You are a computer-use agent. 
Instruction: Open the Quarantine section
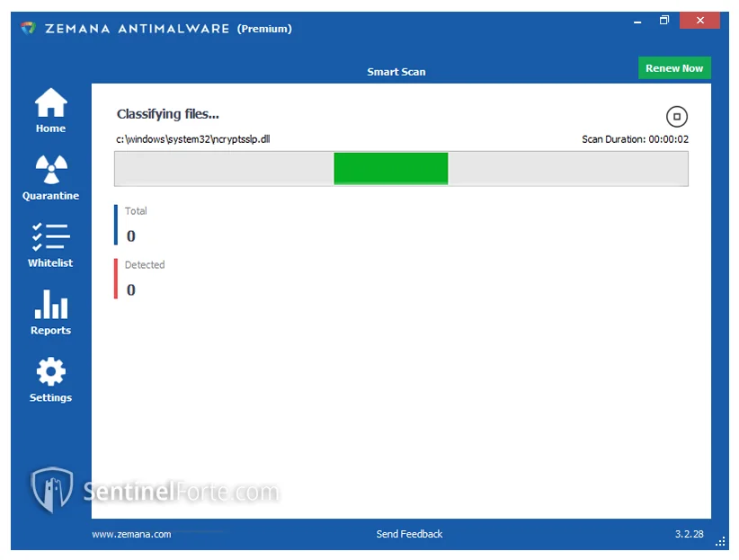pos(50,178)
